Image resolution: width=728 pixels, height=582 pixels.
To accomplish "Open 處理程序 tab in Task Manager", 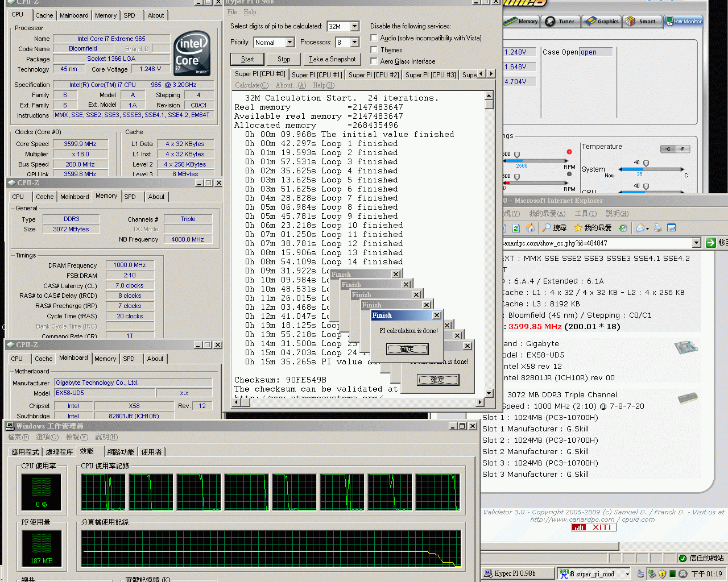I will pos(59,452).
